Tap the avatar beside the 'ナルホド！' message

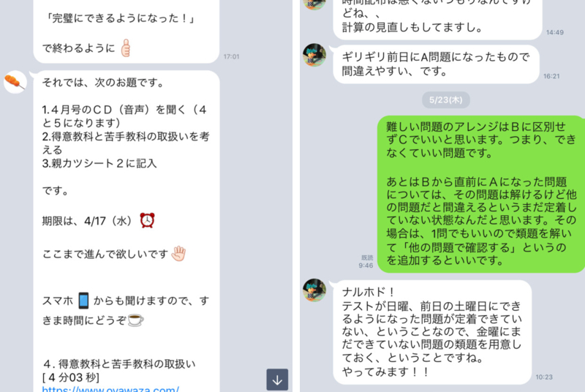pyautogui.click(x=314, y=290)
